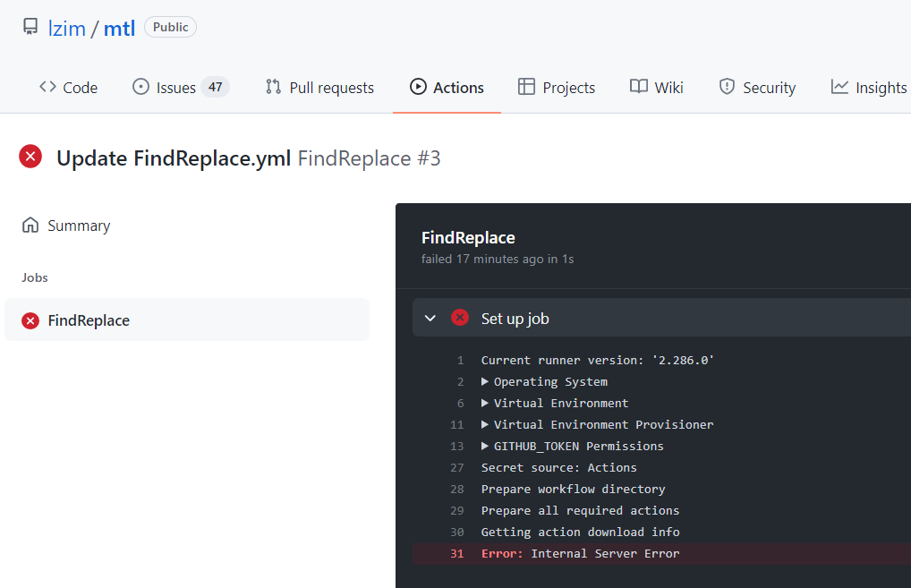Click the shield icon on Security tab
The width and height of the screenshot is (911, 588).
click(725, 87)
